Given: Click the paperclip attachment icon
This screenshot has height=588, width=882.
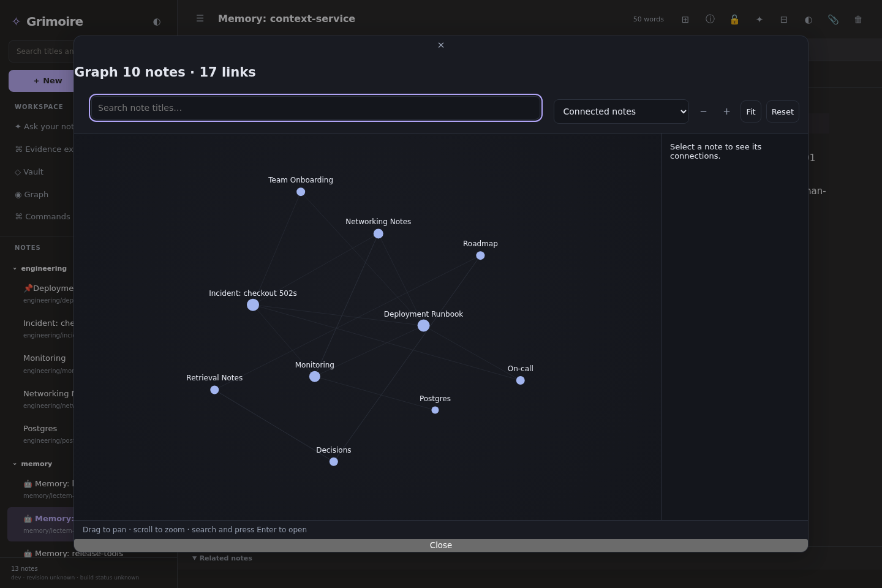Looking at the screenshot, I should (x=833, y=20).
